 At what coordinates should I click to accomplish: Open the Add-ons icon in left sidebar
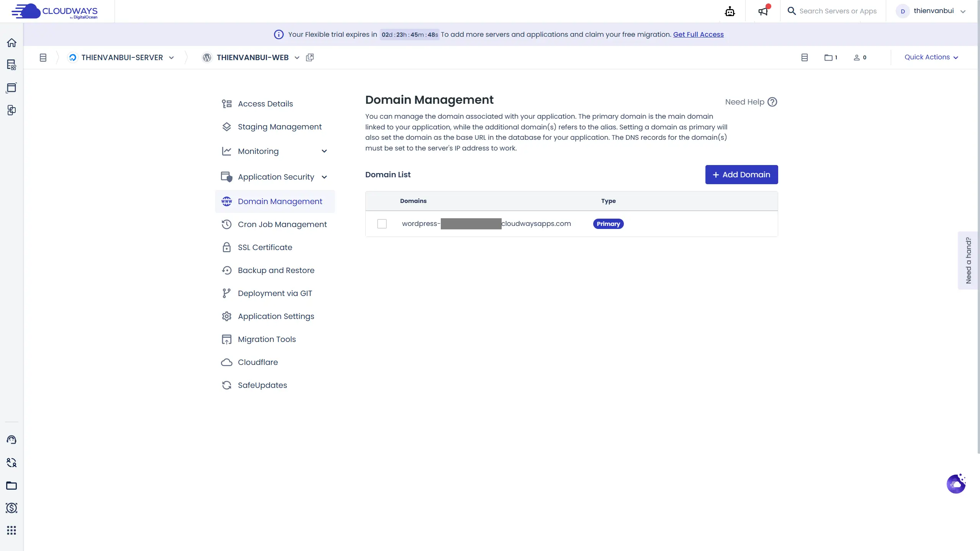(11, 110)
